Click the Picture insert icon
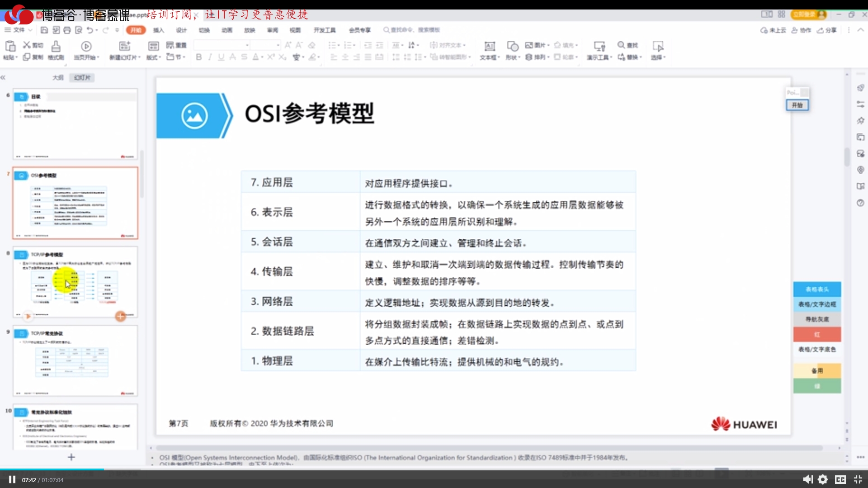Screen dimensions: 868x488 click(x=529, y=45)
